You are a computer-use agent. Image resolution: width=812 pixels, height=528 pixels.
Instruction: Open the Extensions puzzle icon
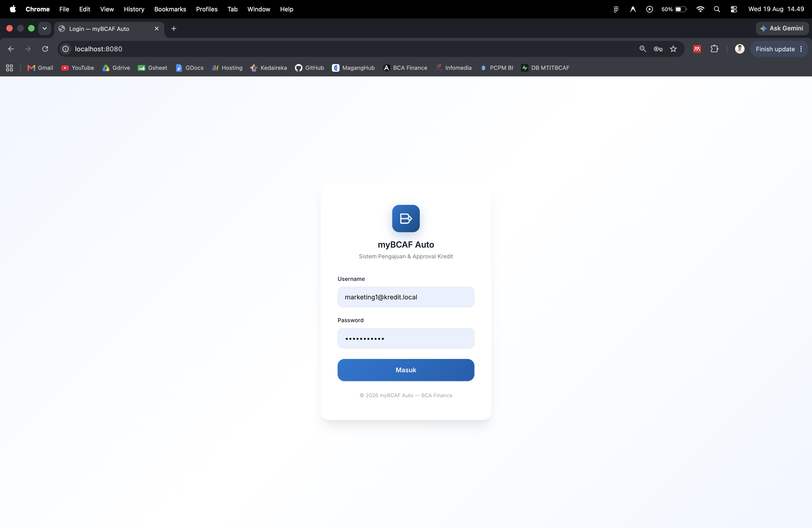pyautogui.click(x=714, y=49)
